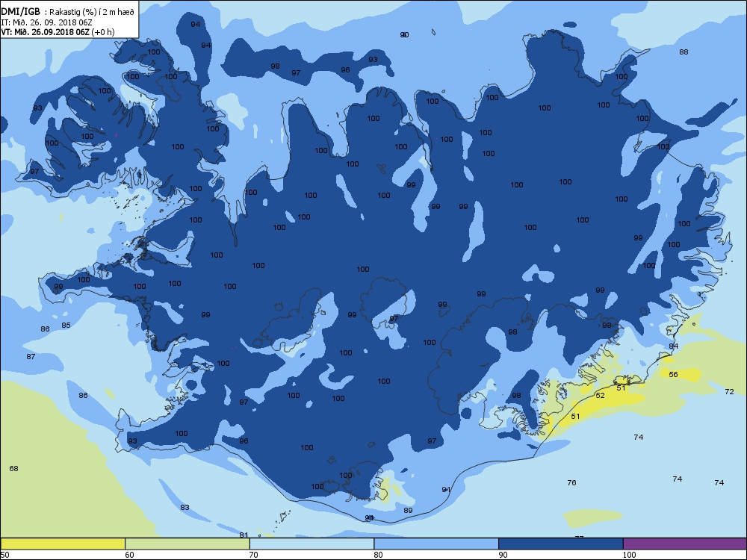
Task: Click the dark blue 90–100 legend swatch
Action: 561,544
